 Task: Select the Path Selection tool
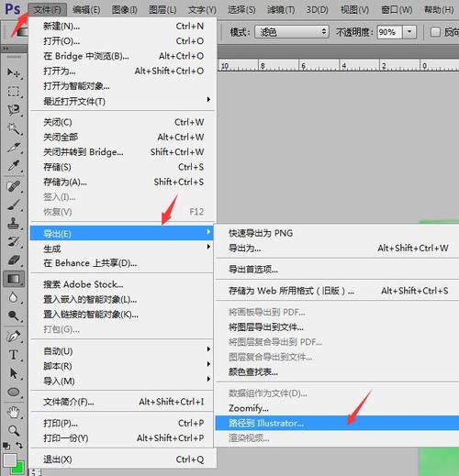(13, 373)
